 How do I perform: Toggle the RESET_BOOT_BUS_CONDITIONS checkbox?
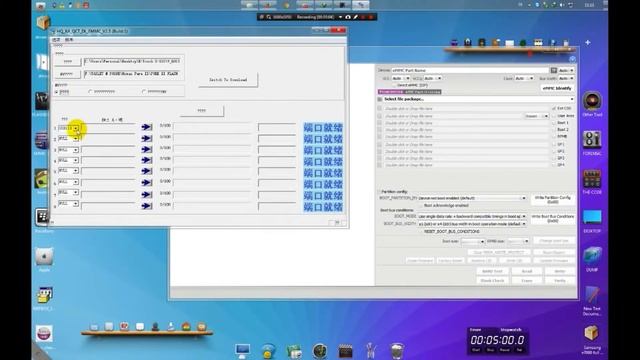click(421, 231)
